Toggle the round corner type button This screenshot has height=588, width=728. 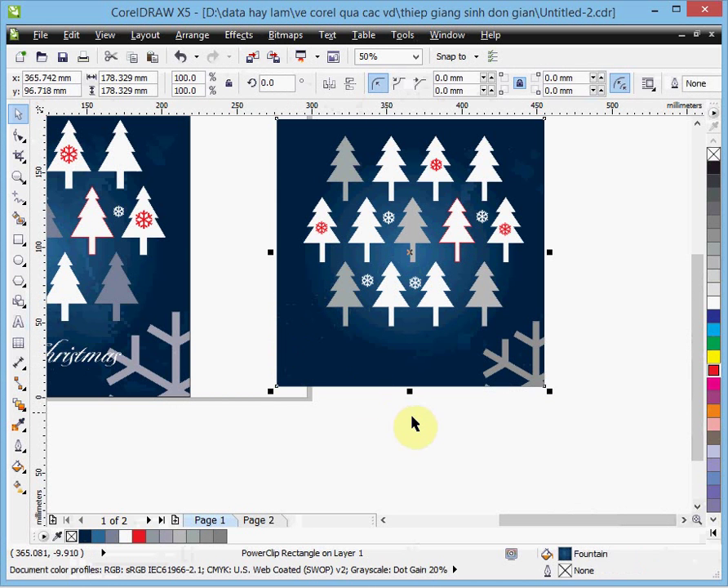point(378,83)
